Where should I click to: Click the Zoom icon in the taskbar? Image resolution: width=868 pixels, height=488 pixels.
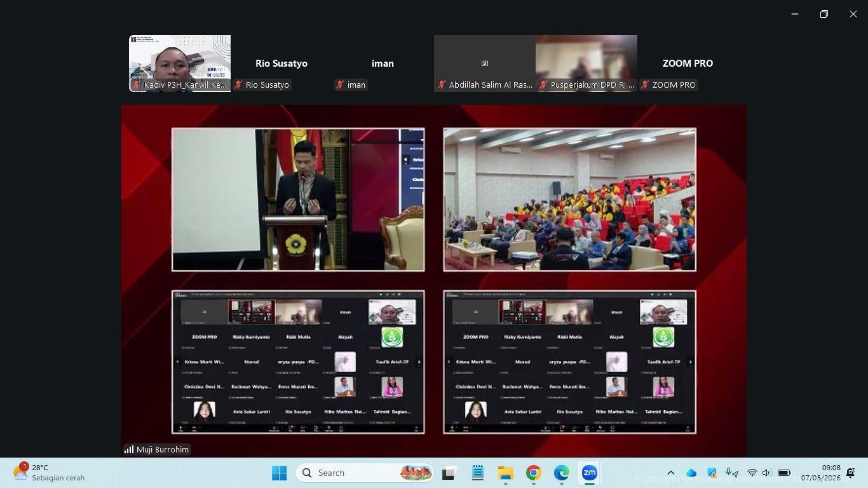pyautogui.click(x=590, y=473)
